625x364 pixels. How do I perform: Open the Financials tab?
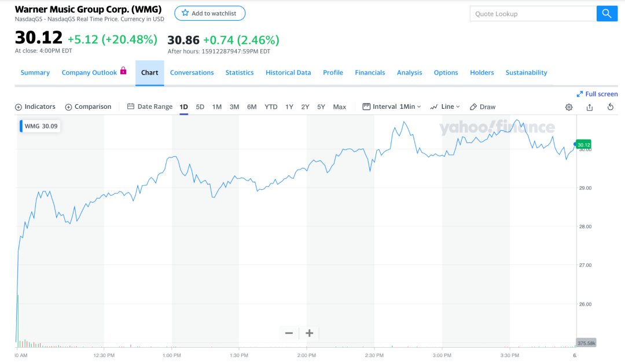tap(370, 72)
